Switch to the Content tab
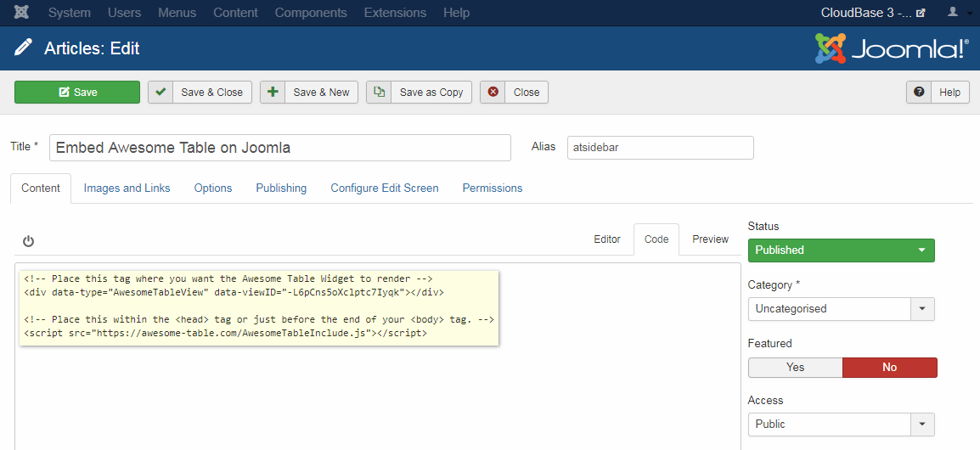 tap(41, 188)
